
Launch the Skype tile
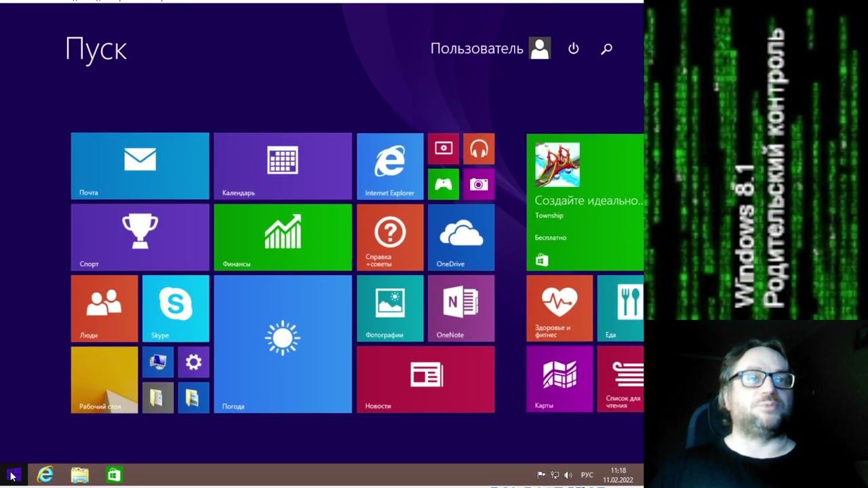click(176, 308)
